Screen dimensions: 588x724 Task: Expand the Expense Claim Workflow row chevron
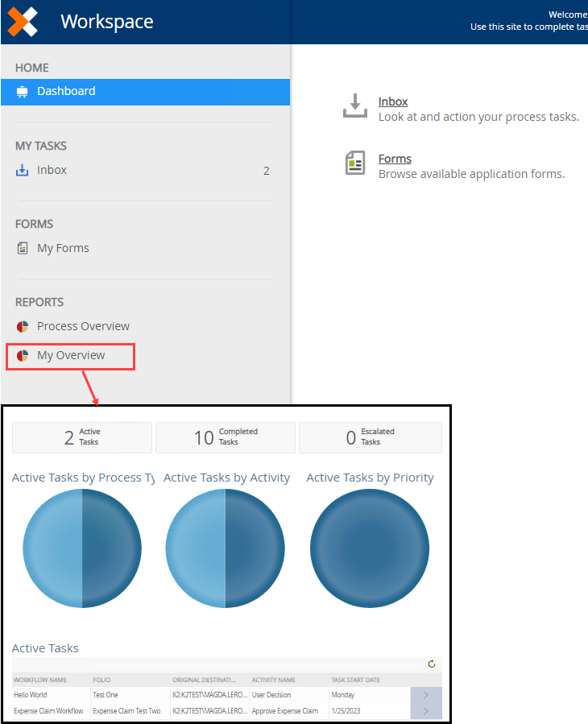pyautogui.click(x=426, y=711)
